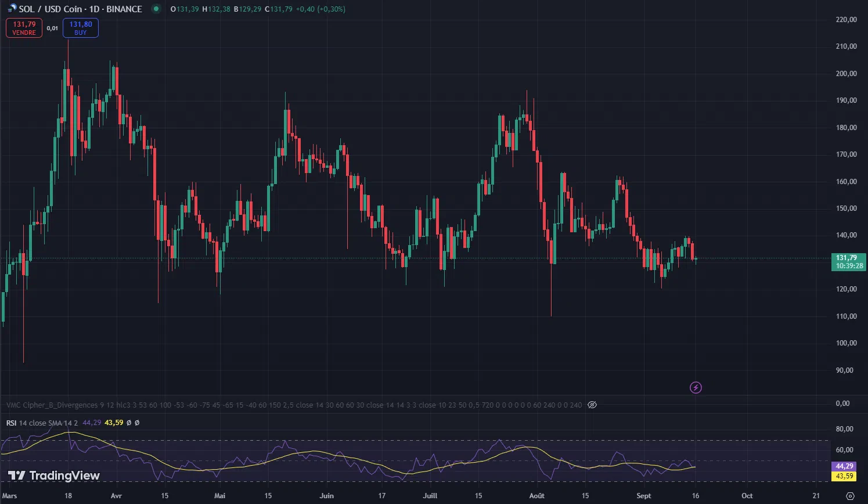The image size is (868, 504).
Task: Click the purple 44,29 RSI label on scale
Action: (845, 466)
